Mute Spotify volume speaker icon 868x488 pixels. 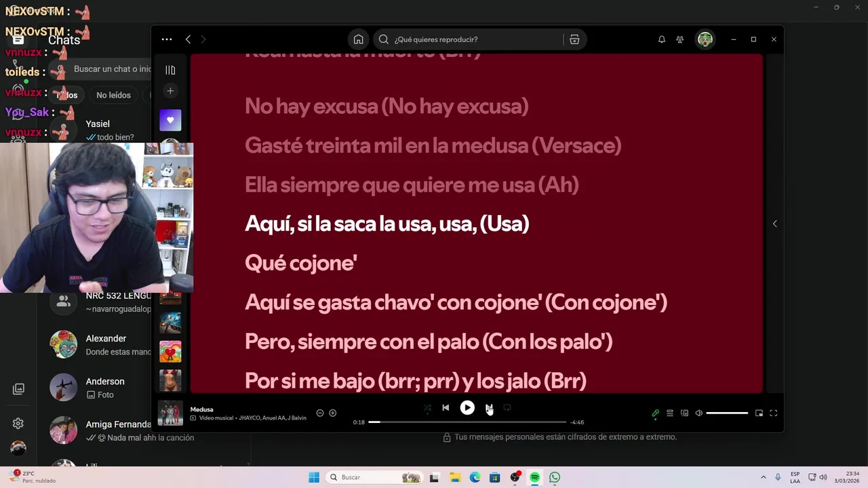[699, 413]
